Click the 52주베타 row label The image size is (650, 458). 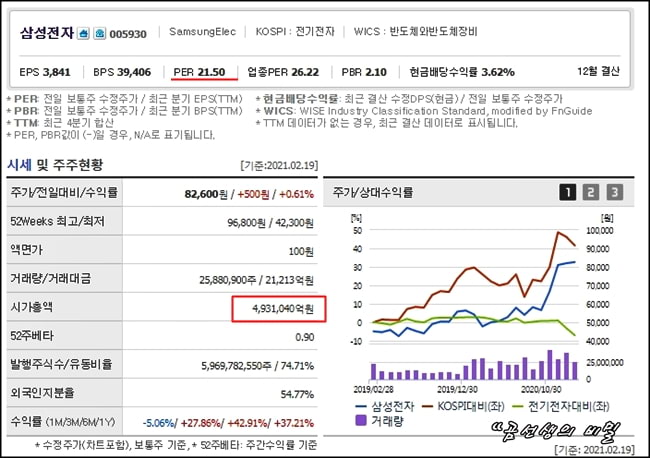point(32,336)
